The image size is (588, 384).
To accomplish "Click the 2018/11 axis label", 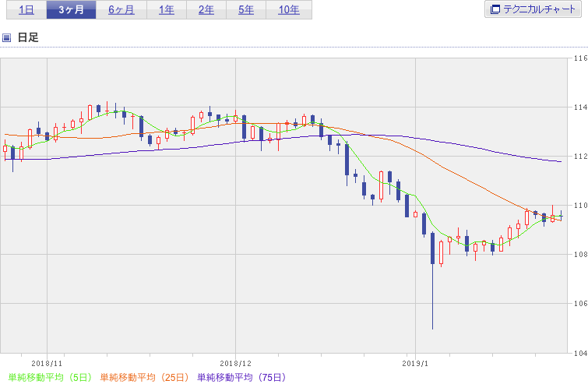I will click(47, 364).
